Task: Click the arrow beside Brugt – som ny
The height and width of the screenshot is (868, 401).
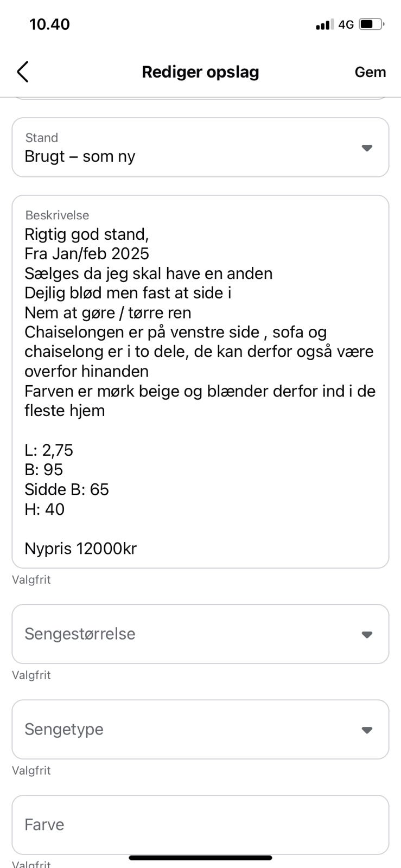Action: [x=367, y=148]
